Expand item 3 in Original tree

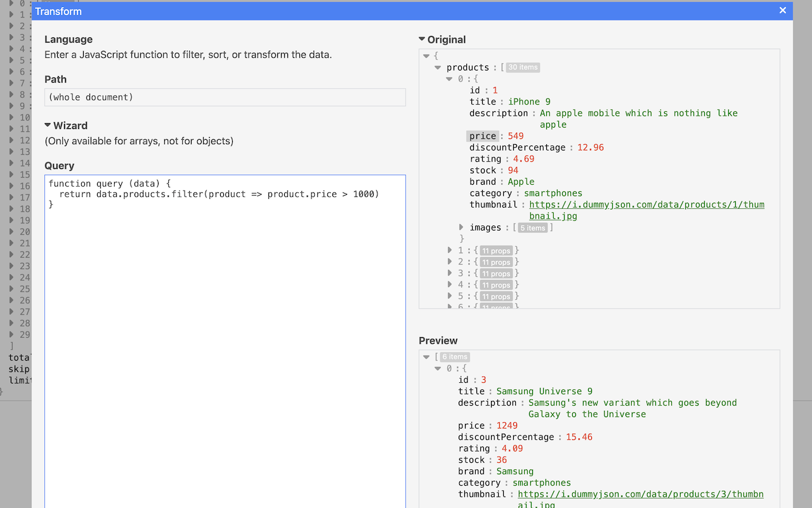(449, 273)
